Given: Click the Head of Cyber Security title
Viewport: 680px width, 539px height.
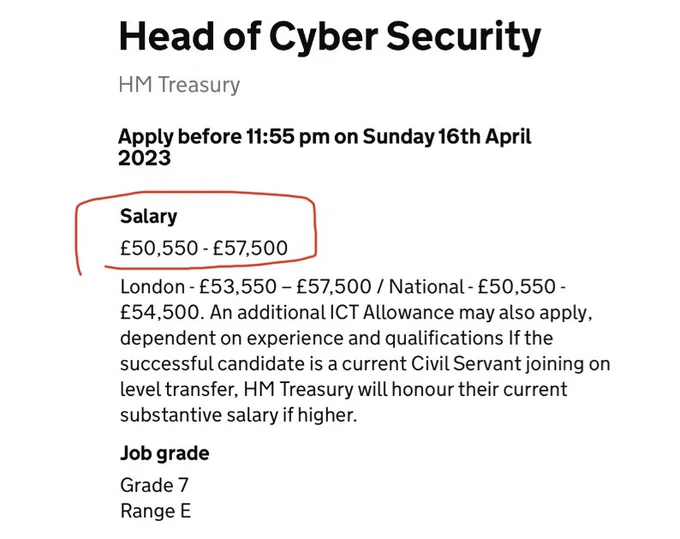Looking at the screenshot, I should pyautogui.click(x=330, y=37).
